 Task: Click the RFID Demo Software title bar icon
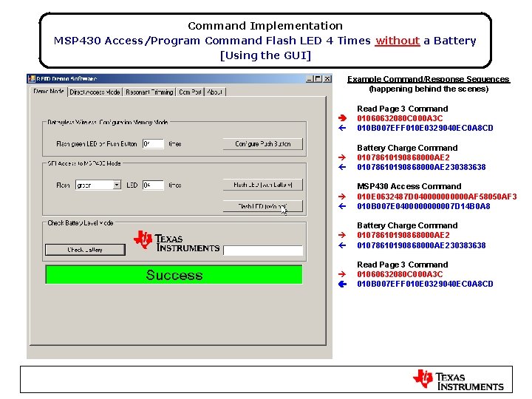coord(32,79)
